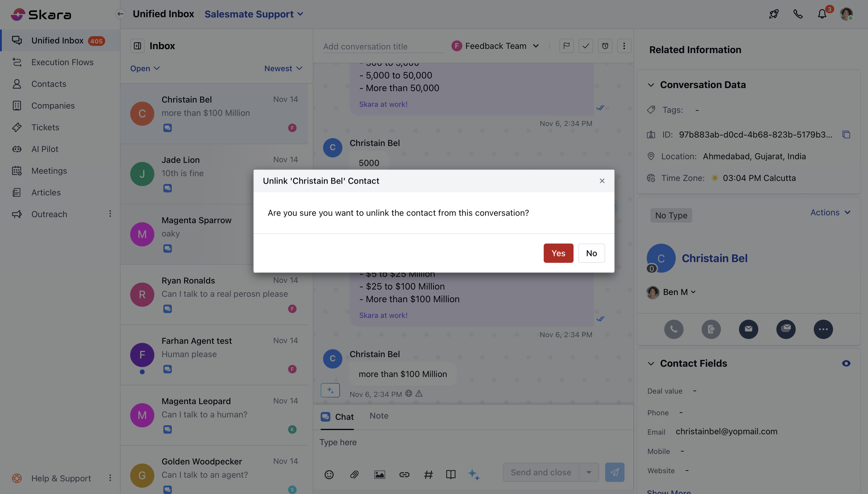Click the snooze clock icon
The image size is (868, 494).
click(605, 46)
